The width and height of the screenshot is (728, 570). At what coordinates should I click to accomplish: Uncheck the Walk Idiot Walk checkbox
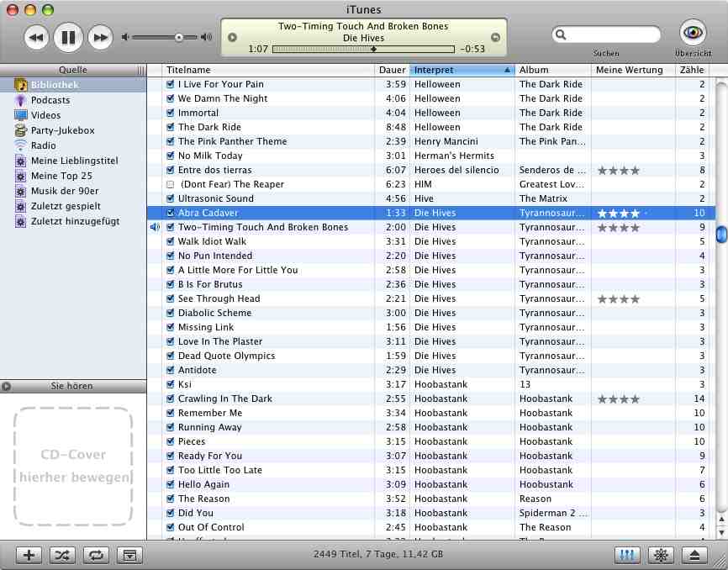(170, 242)
